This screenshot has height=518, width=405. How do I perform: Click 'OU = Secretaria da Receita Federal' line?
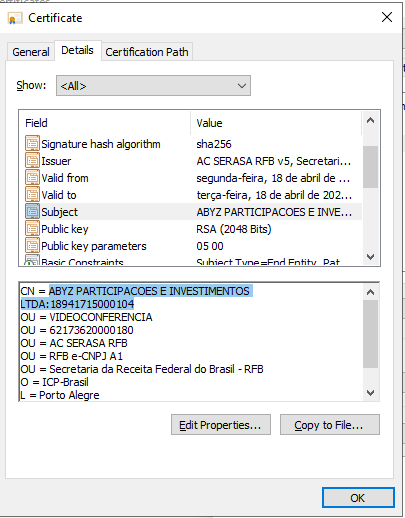coord(142,369)
